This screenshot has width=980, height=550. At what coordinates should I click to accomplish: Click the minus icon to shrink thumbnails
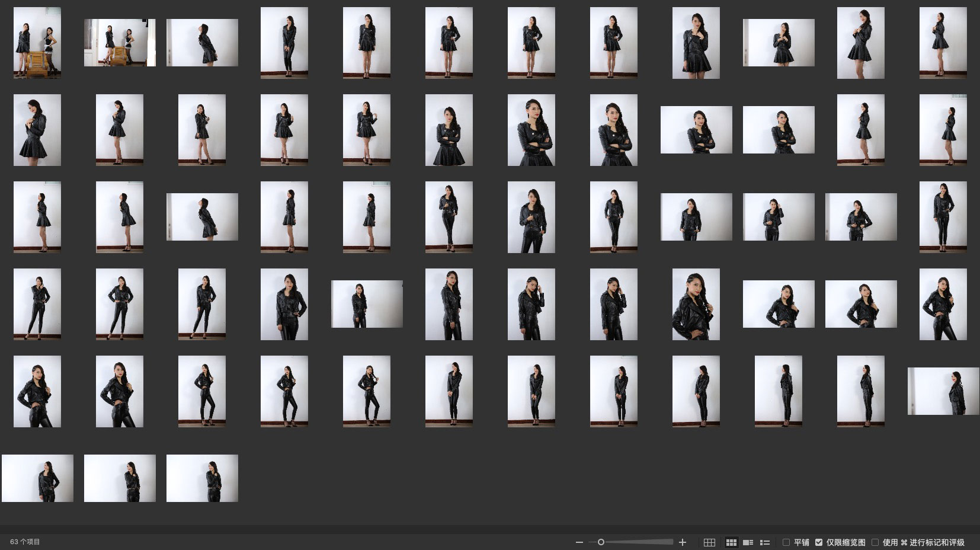[579, 542]
